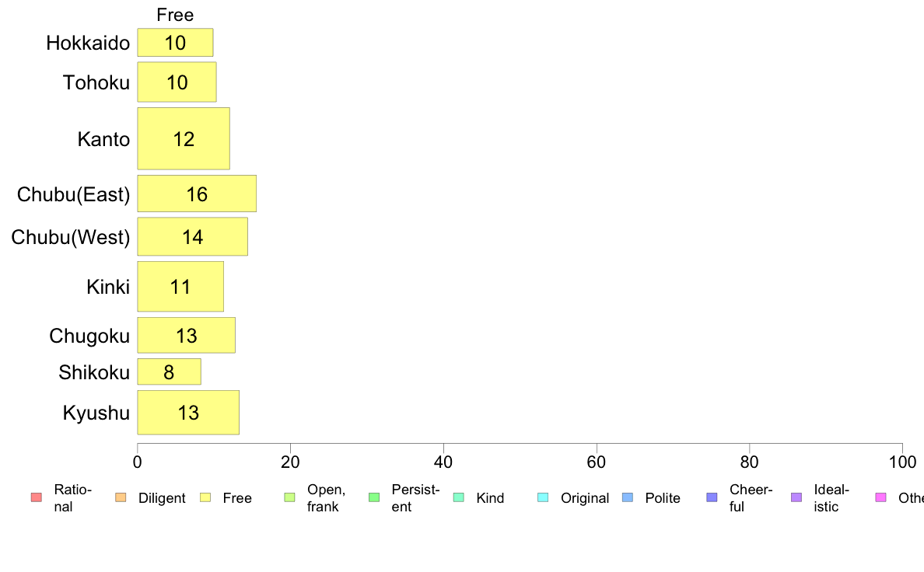Click the Kanto bar showing 12
This screenshot has height=572, width=924.
184,138
